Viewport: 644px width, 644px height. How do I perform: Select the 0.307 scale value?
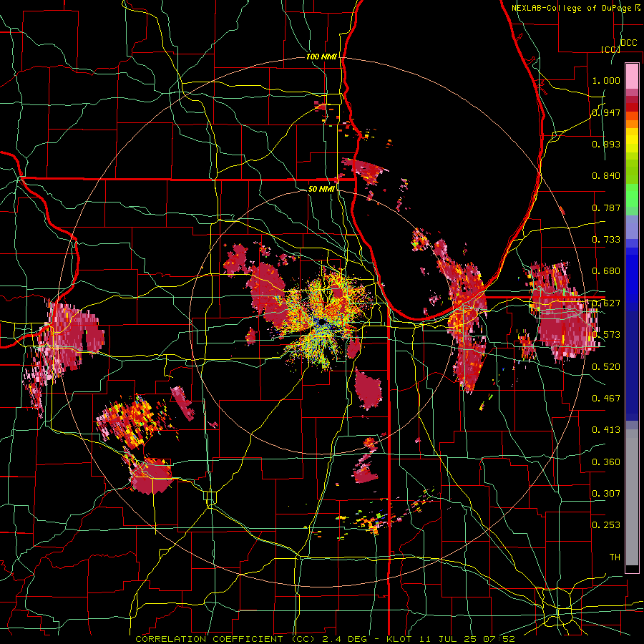[606, 494]
